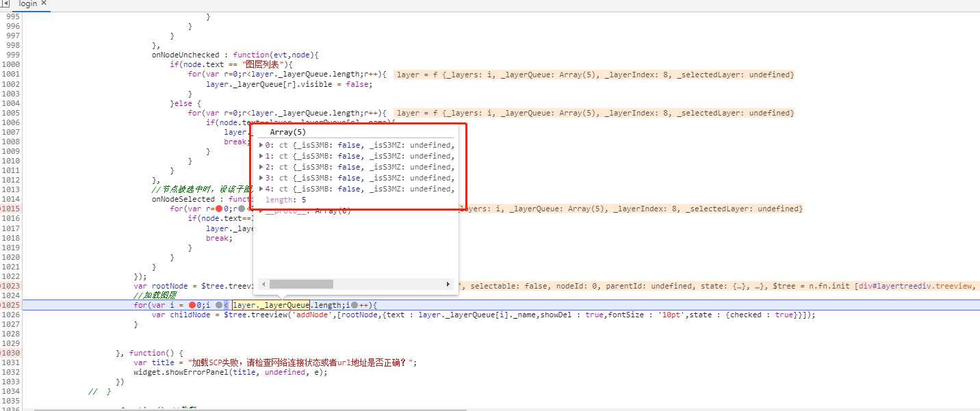Click the show navigator icon beside login tab
Image resolution: width=980 pixels, height=411 pixels.
tap(5, 4)
